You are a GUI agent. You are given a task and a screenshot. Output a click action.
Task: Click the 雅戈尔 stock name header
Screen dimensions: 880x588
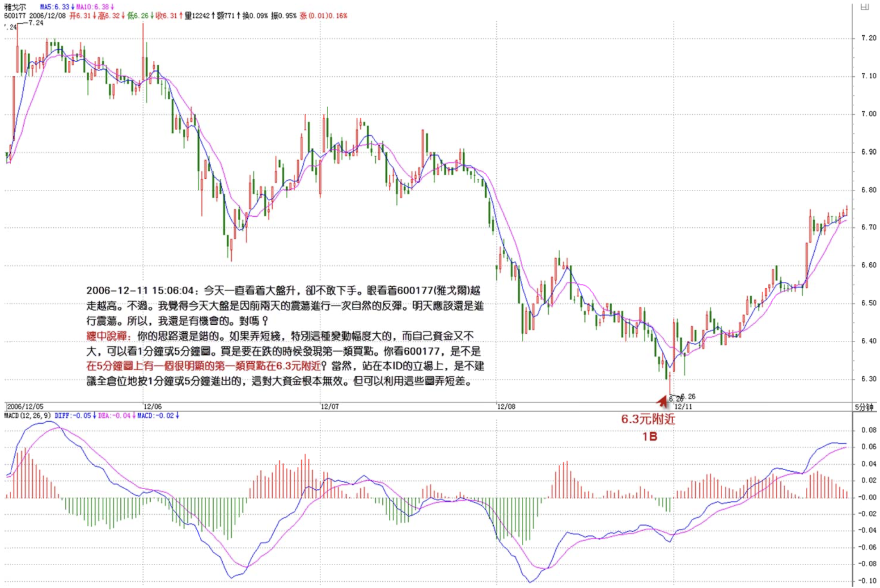15,7
